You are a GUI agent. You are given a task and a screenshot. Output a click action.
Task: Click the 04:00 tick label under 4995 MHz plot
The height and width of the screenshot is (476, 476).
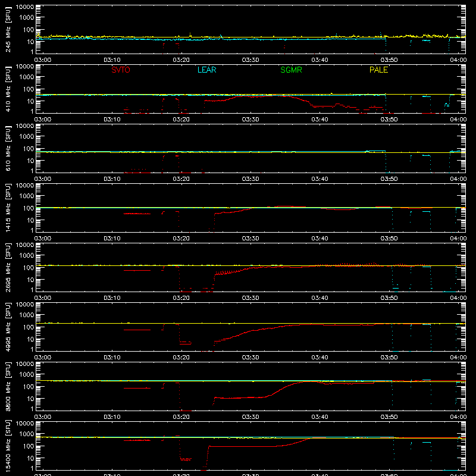point(458,358)
